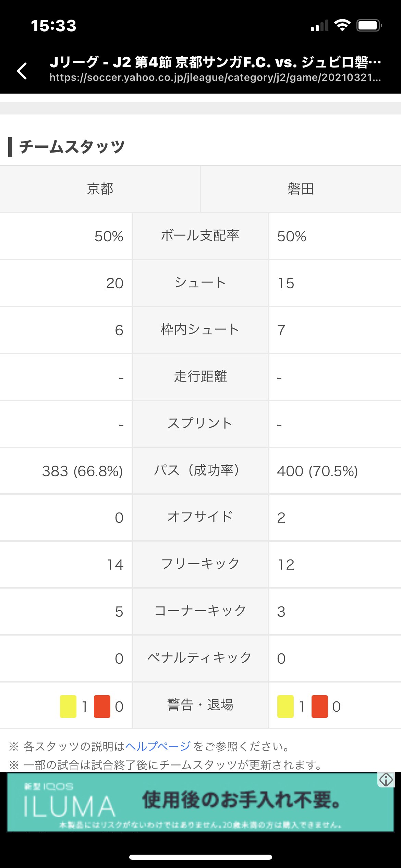
Task: Tap Iwata's yellow card icon
Action: tap(285, 706)
